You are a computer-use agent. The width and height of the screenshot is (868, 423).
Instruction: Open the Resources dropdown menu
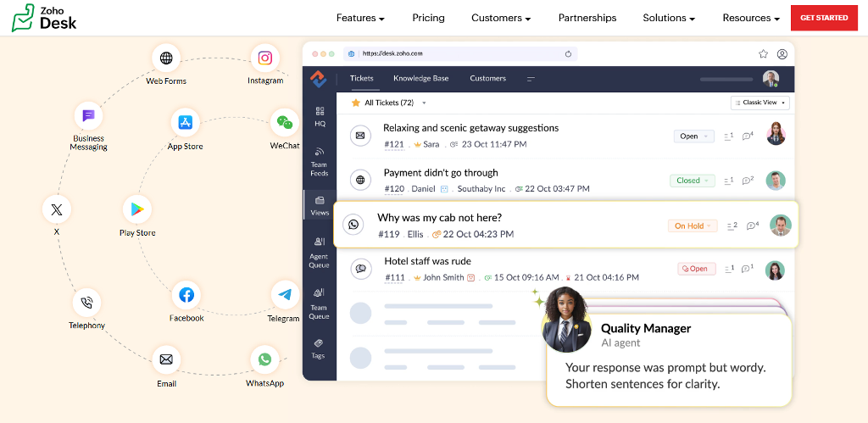pos(751,18)
